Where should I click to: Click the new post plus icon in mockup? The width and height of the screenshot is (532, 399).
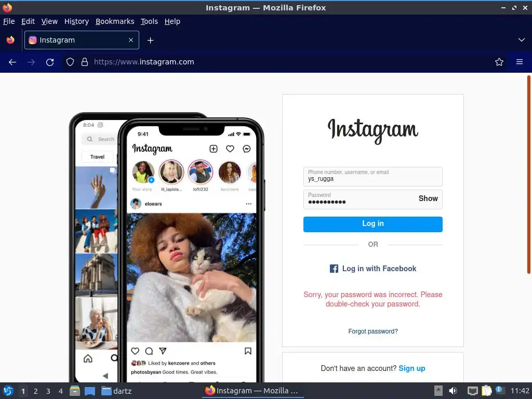pos(214,149)
